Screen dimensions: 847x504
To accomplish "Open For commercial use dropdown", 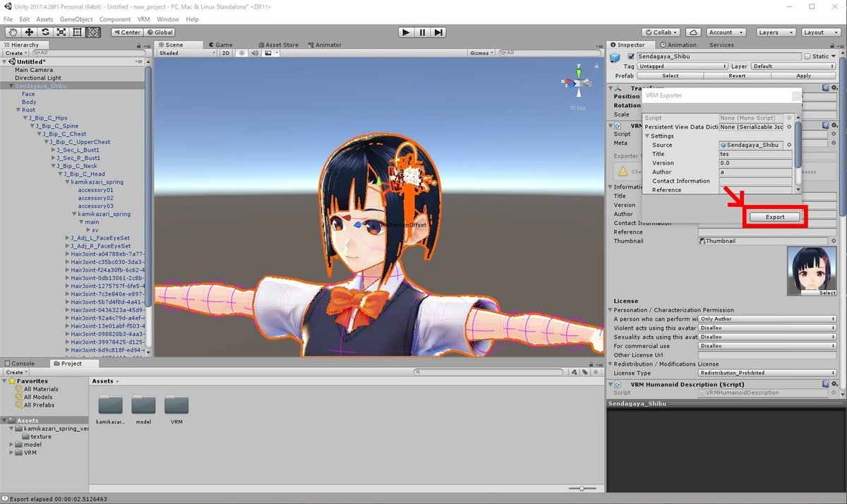I will 767,346.
